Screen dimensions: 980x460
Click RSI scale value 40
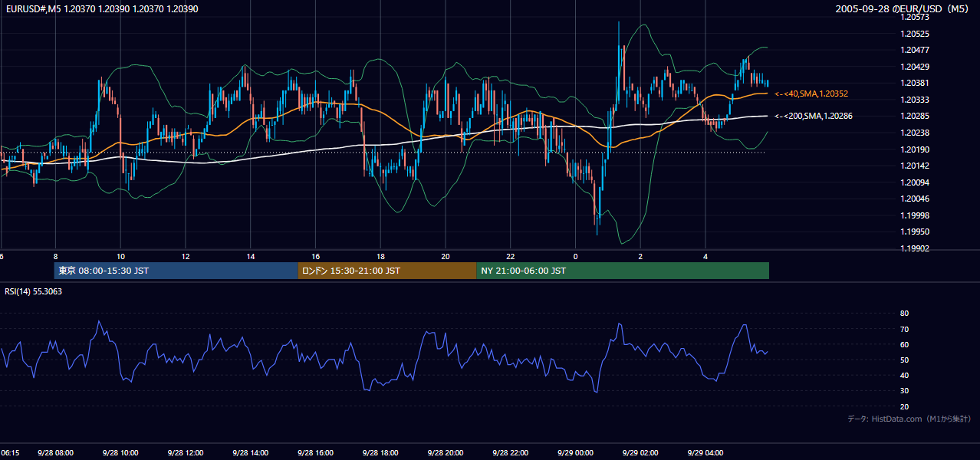pyautogui.click(x=905, y=375)
